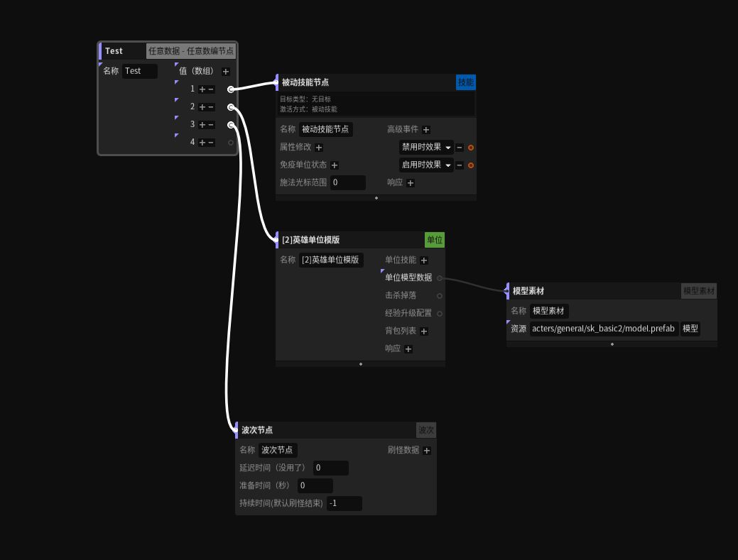Add a 刷怪数据 entry with plus

click(426, 451)
